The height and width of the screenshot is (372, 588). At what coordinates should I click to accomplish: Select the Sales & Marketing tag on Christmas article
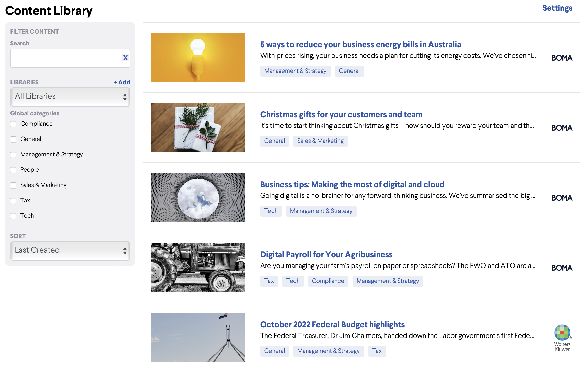[x=320, y=141]
